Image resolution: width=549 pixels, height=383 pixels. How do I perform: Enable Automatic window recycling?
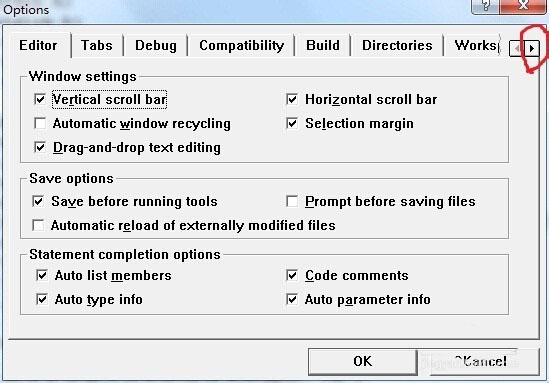pyautogui.click(x=40, y=123)
